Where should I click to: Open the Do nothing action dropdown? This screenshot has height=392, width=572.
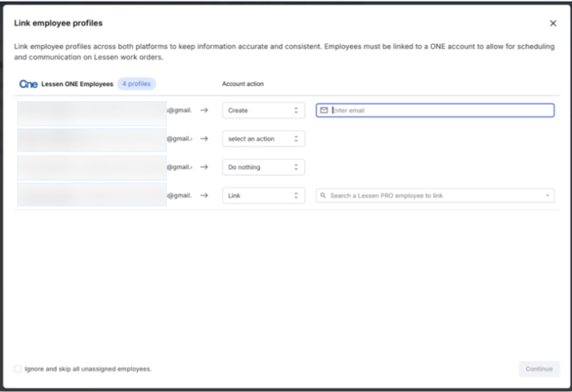[x=263, y=167]
